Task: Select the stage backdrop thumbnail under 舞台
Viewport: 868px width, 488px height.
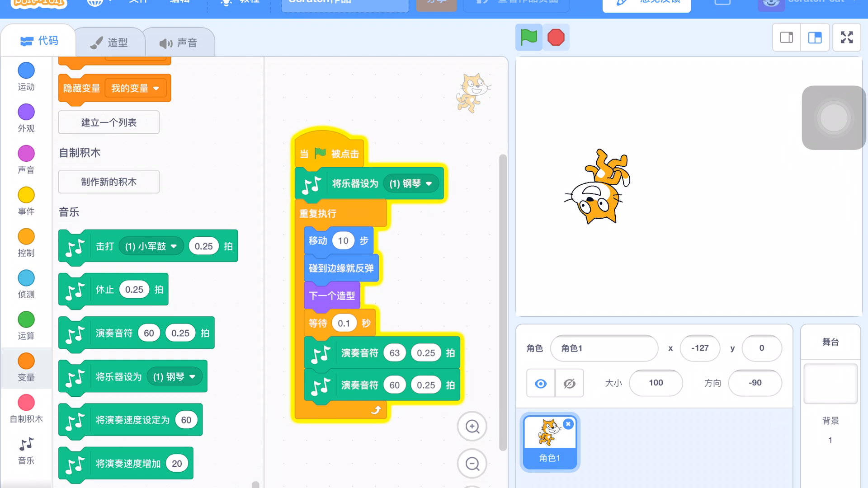Action: (830, 384)
